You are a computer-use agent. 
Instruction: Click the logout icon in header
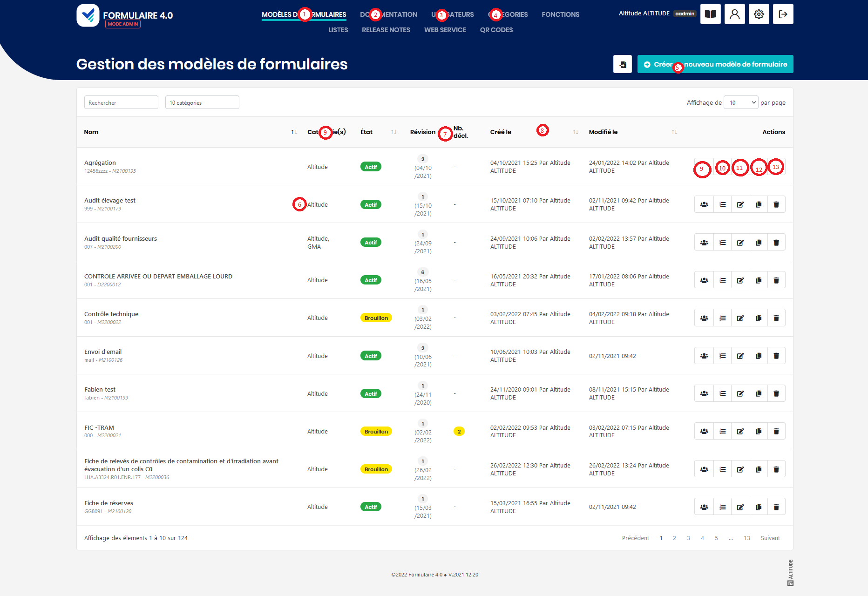[x=783, y=14]
